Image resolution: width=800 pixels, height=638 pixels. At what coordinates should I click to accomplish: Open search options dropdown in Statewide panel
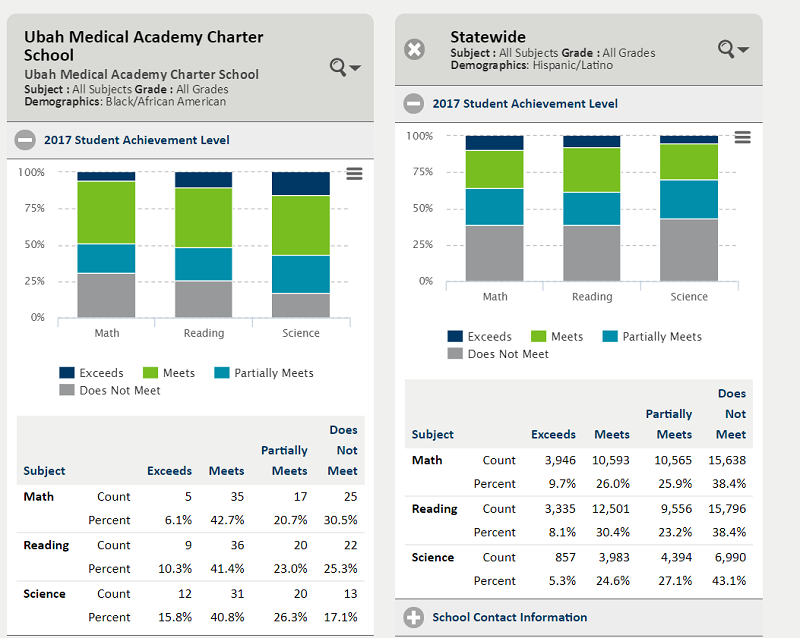point(733,49)
